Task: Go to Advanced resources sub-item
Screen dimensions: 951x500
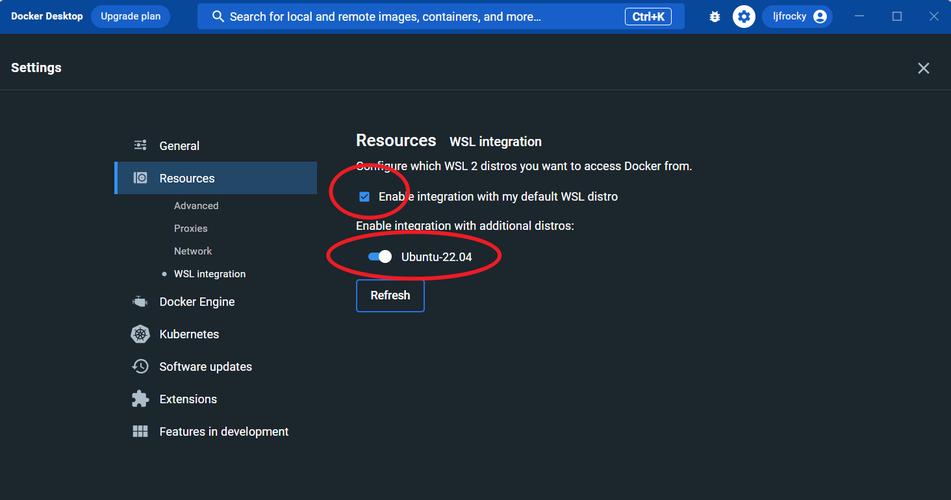Action: point(196,206)
